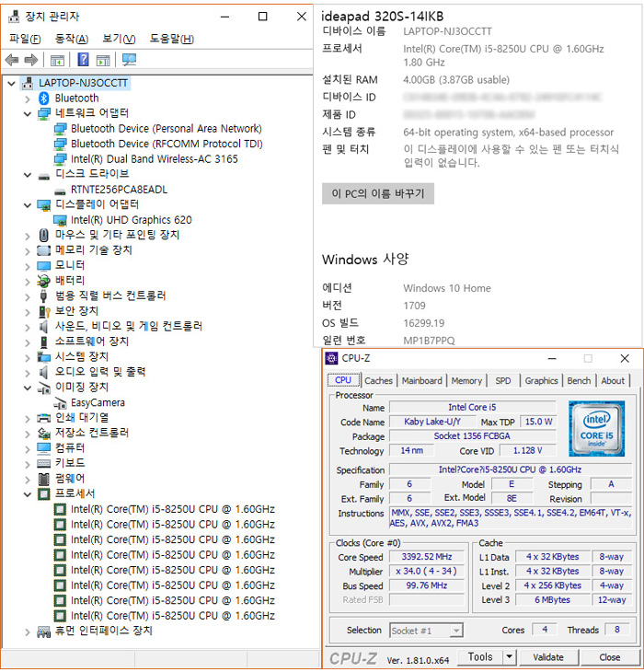Click the Windows 10 Home edition text
Viewport: 644px width, 672px height.
pos(447,288)
